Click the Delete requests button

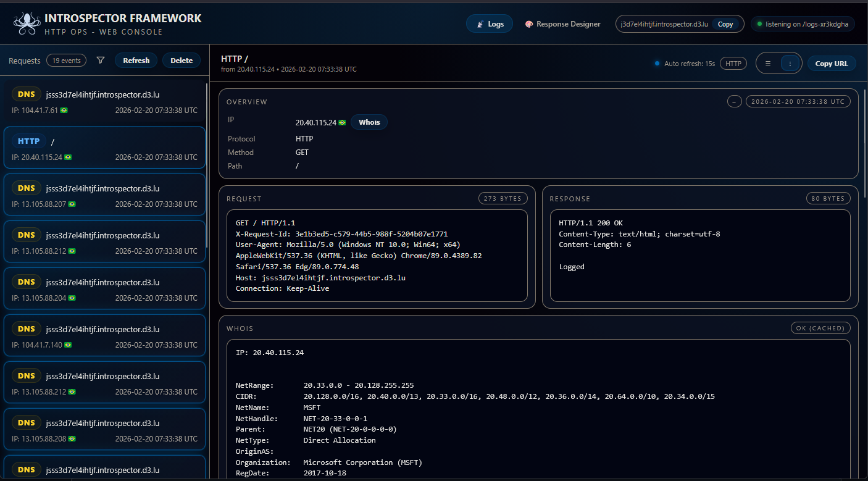[182, 61]
